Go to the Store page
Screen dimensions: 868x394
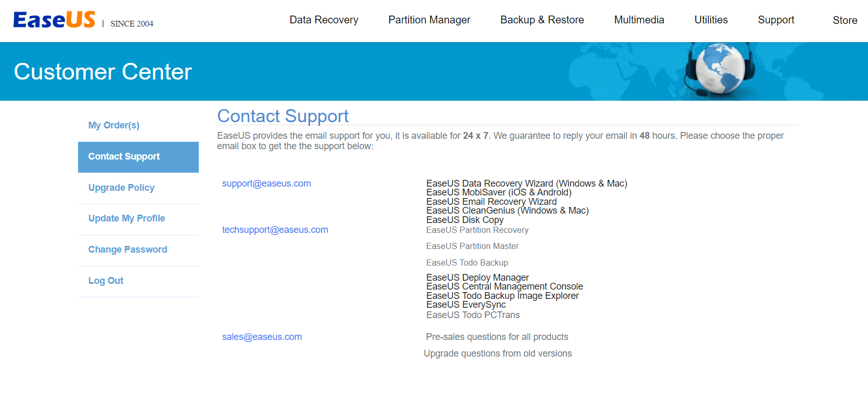pyautogui.click(x=845, y=20)
